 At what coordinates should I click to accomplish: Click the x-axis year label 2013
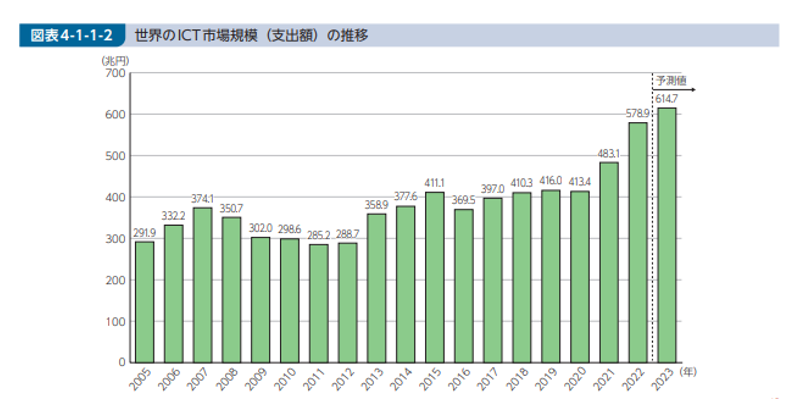tap(372, 379)
